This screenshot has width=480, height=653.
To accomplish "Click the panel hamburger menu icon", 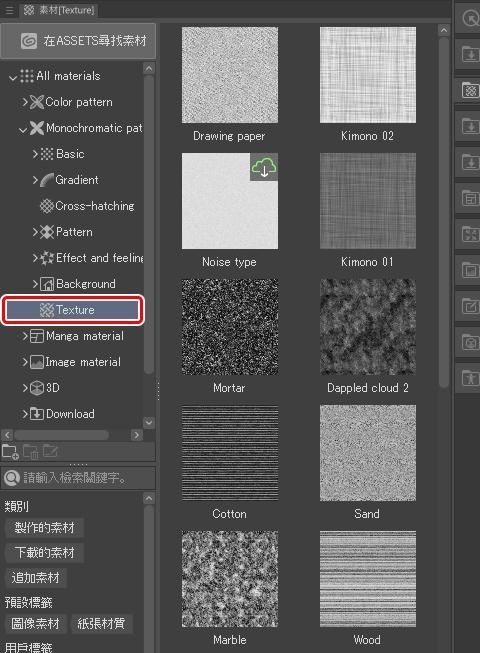I will [9, 10].
